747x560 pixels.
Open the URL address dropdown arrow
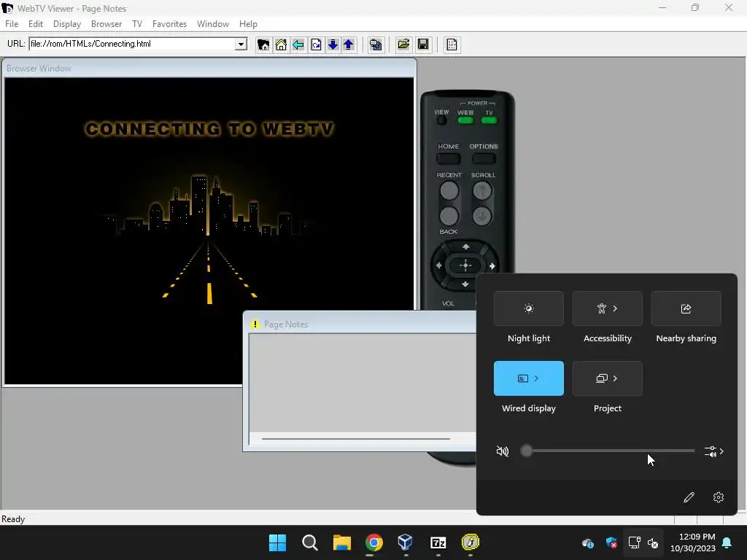coord(241,44)
